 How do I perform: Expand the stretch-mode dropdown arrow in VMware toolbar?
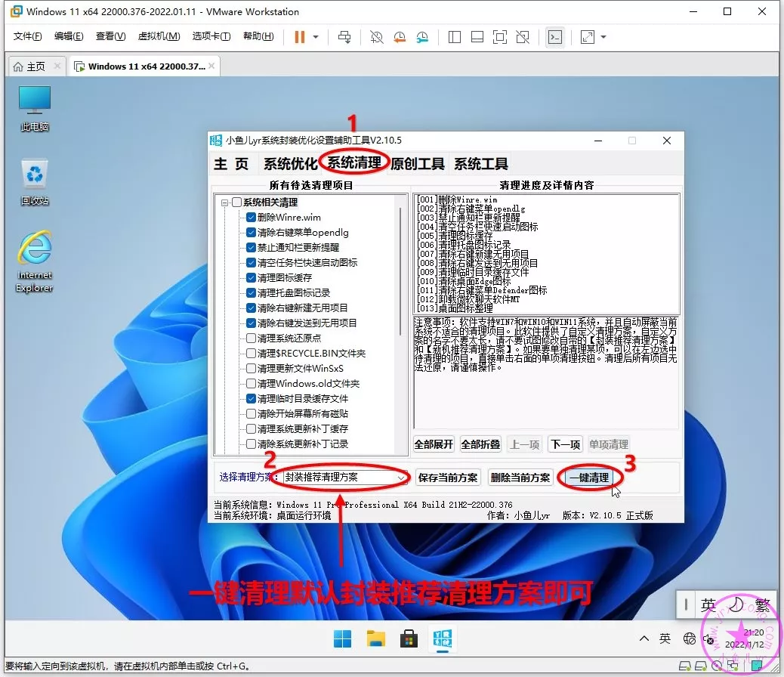[603, 37]
